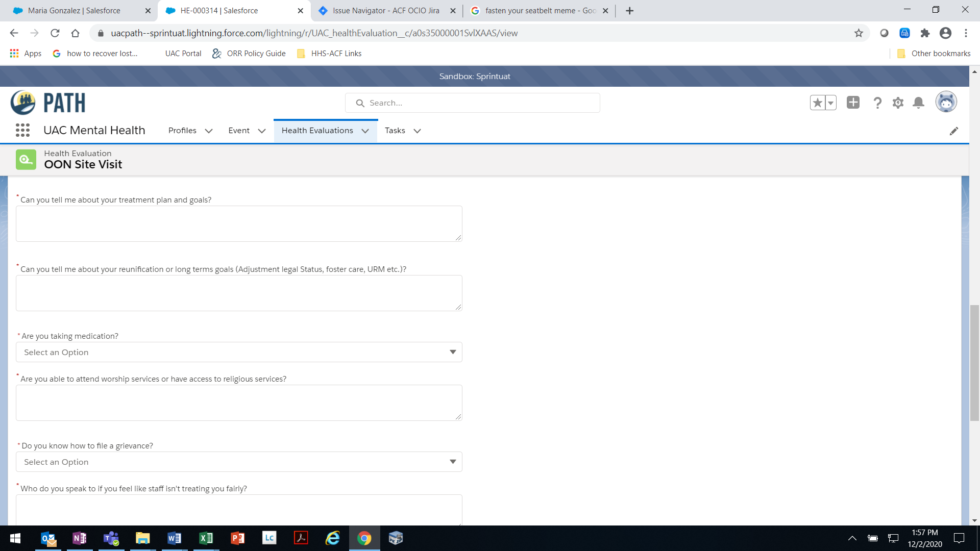Image resolution: width=980 pixels, height=551 pixels.
Task: Expand the favorites list dropdown arrow
Action: click(831, 103)
